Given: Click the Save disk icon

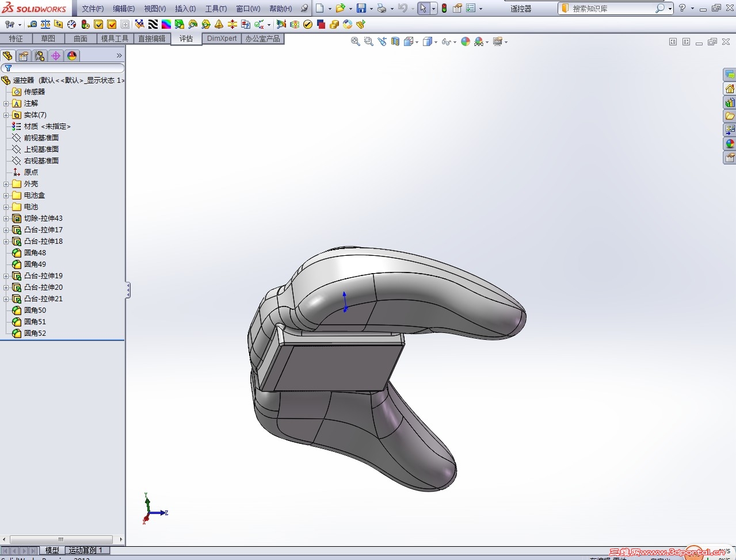Looking at the screenshot, I should [x=361, y=8].
